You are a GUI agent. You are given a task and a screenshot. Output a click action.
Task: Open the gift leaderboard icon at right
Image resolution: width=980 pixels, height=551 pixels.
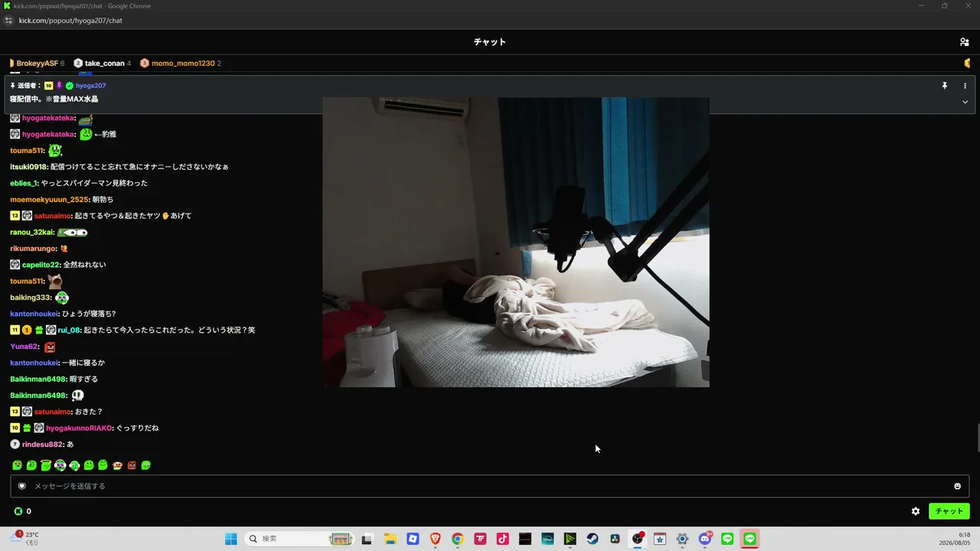967,63
